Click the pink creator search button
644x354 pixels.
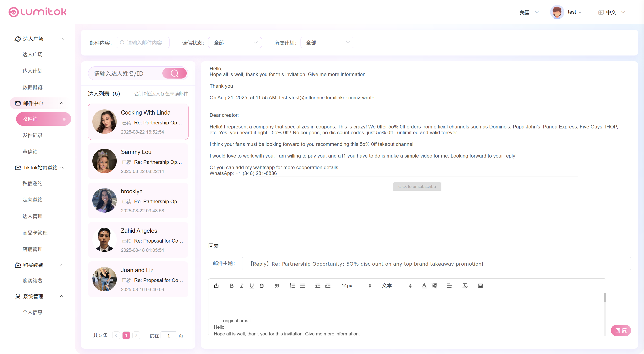coord(174,73)
